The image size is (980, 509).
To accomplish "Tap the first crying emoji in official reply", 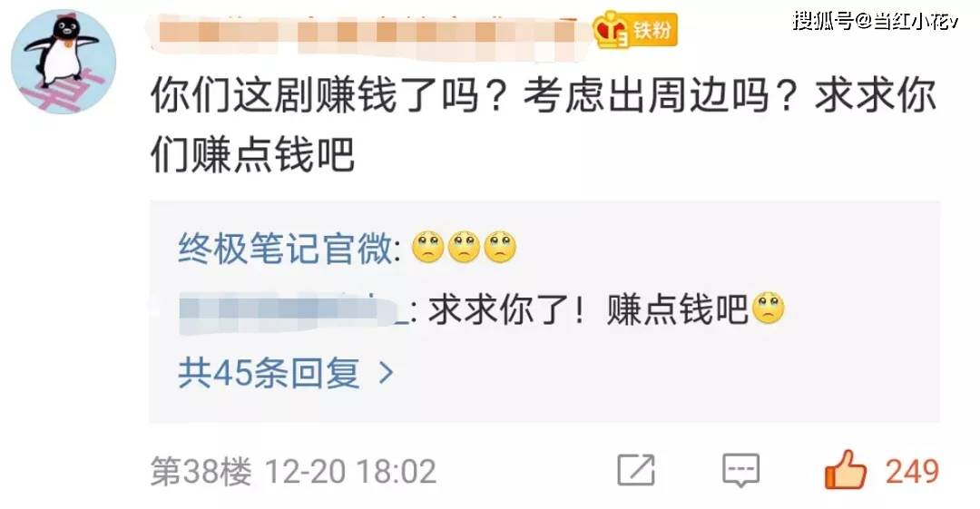I will click(x=428, y=247).
